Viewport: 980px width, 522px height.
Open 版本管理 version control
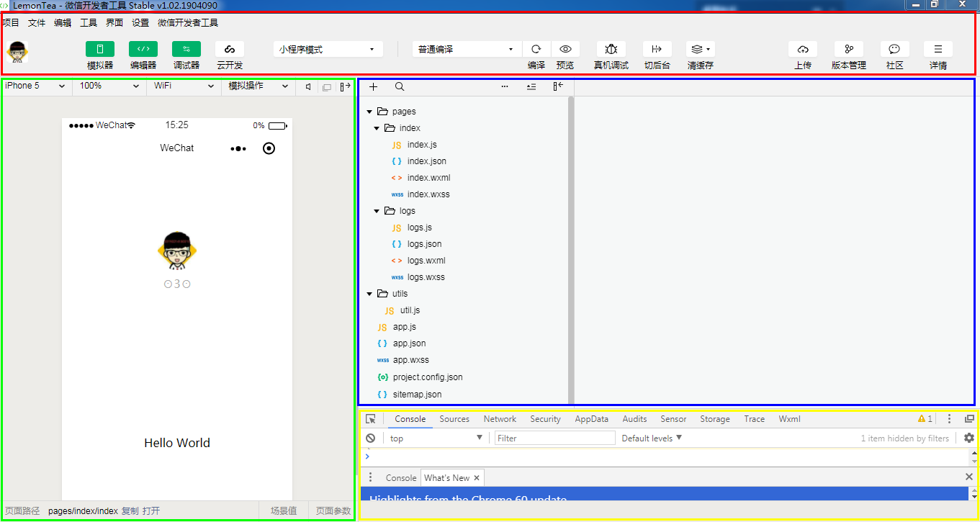point(849,49)
